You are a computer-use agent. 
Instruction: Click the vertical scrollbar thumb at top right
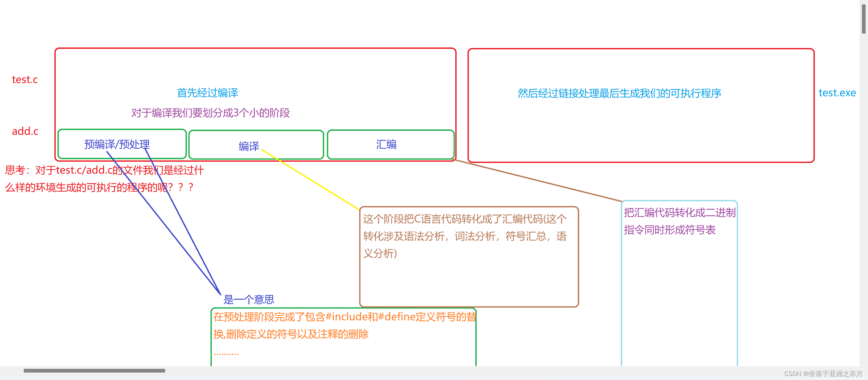(864, 19)
